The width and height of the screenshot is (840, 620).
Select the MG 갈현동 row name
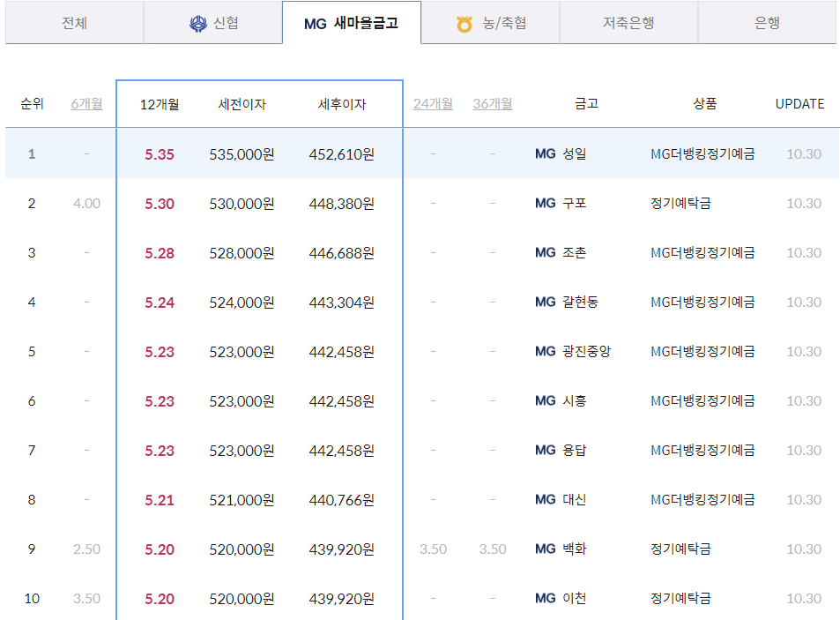[x=566, y=302]
